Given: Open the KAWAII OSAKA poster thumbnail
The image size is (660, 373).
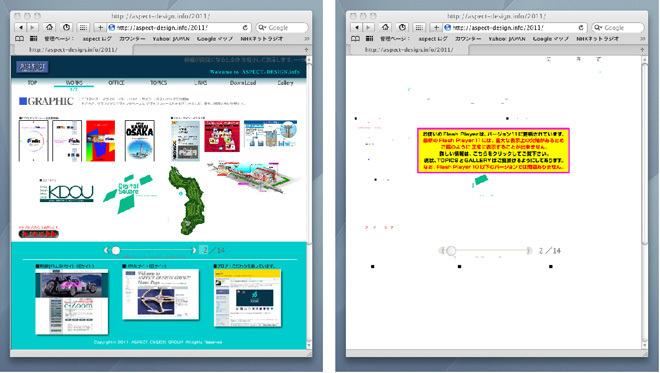Looking at the screenshot, I should (140, 141).
